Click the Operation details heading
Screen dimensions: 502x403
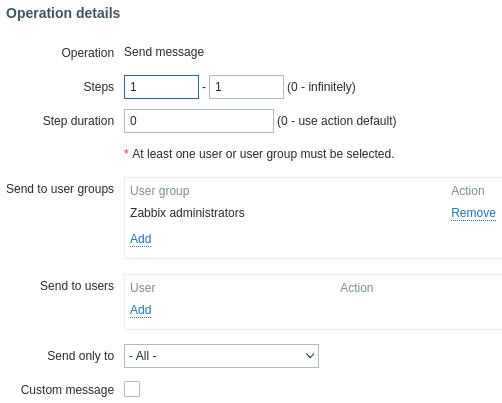click(x=63, y=13)
